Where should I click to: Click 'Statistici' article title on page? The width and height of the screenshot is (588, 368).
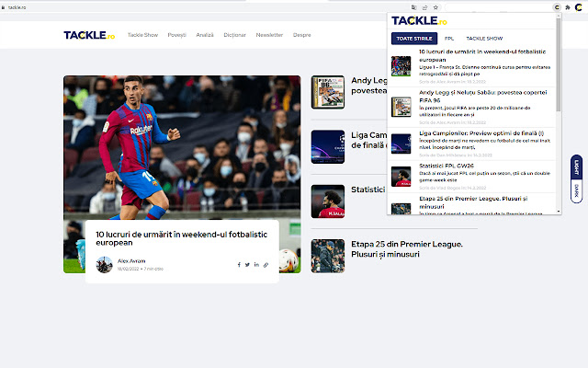point(367,190)
